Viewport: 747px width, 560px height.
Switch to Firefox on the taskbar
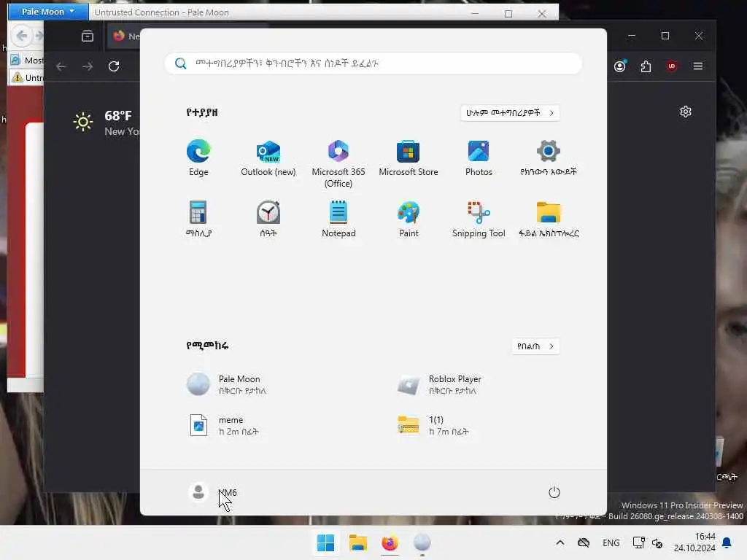[390, 542]
